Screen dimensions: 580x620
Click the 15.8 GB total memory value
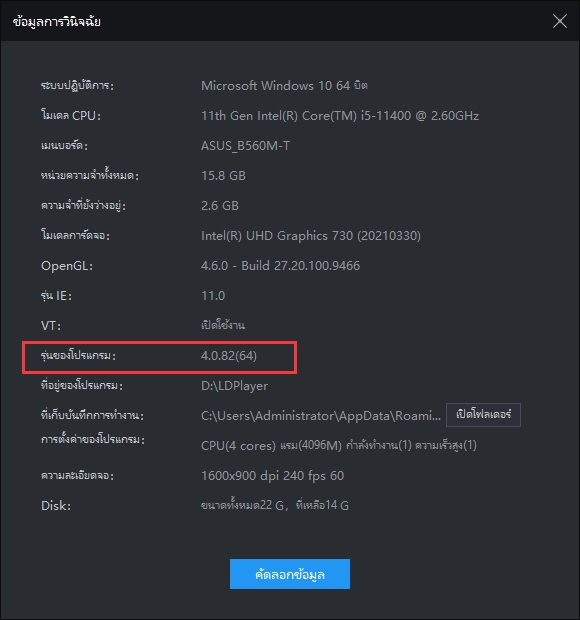[x=223, y=176]
